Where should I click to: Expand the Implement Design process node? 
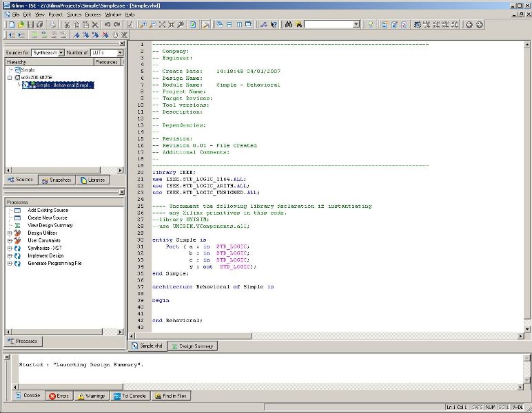(x=10, y=256)
